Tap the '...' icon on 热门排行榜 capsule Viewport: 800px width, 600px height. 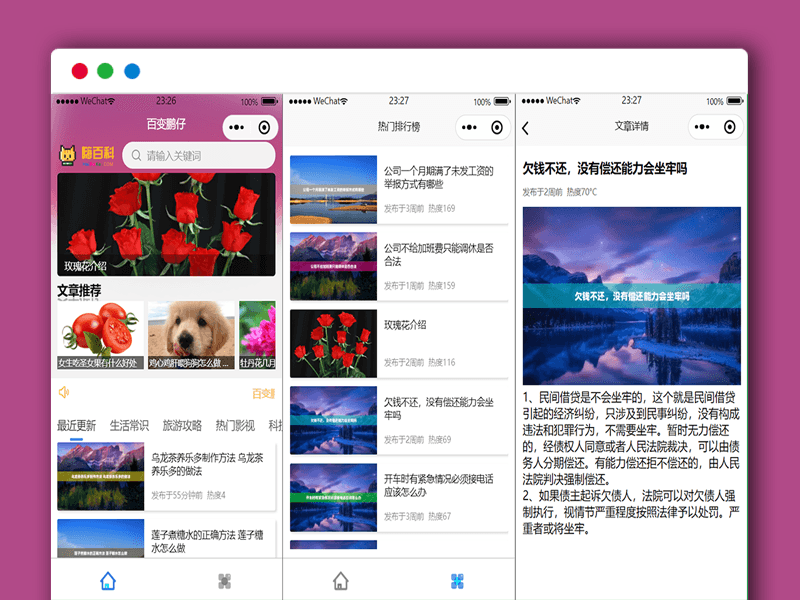469,128
